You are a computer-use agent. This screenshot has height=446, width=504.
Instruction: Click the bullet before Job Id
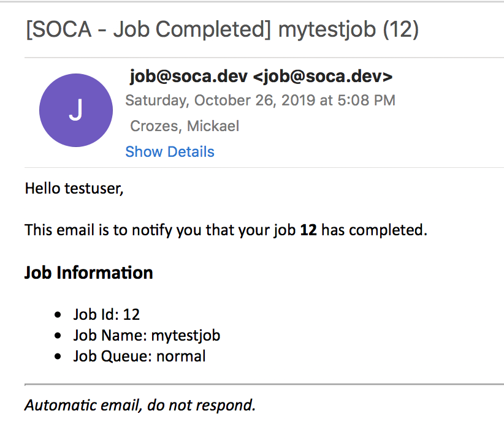(x=58, y=316)
